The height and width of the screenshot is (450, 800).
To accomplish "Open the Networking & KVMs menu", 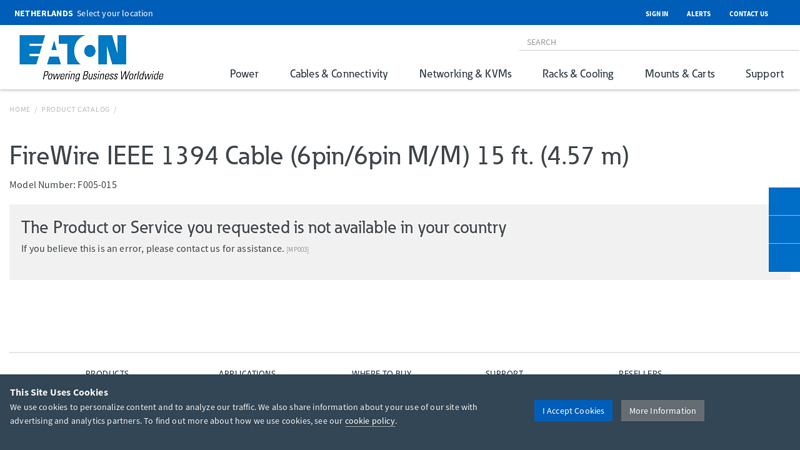I will [x=465, y=74].
